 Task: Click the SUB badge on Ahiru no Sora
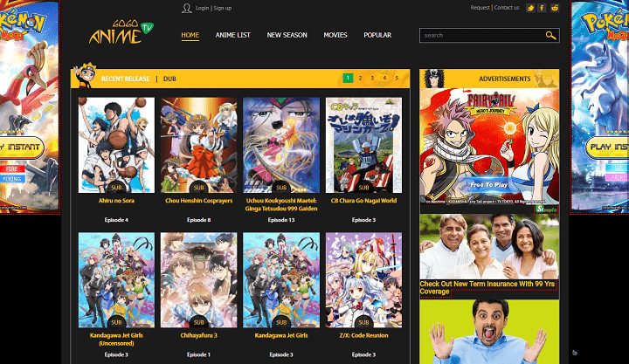coord(116,187)
